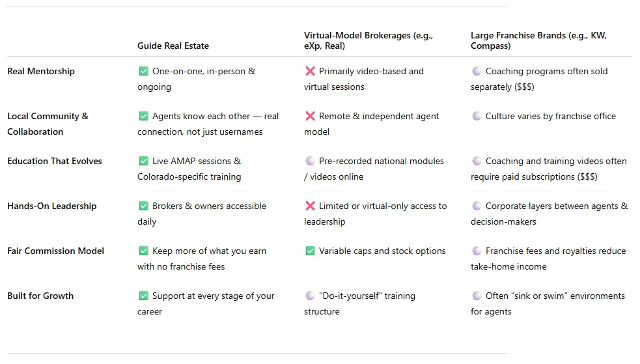Click green checkmark beside One-on-one, in-person mentorship
This screenshot has height=364, width=640.
[x=143, y=71]
